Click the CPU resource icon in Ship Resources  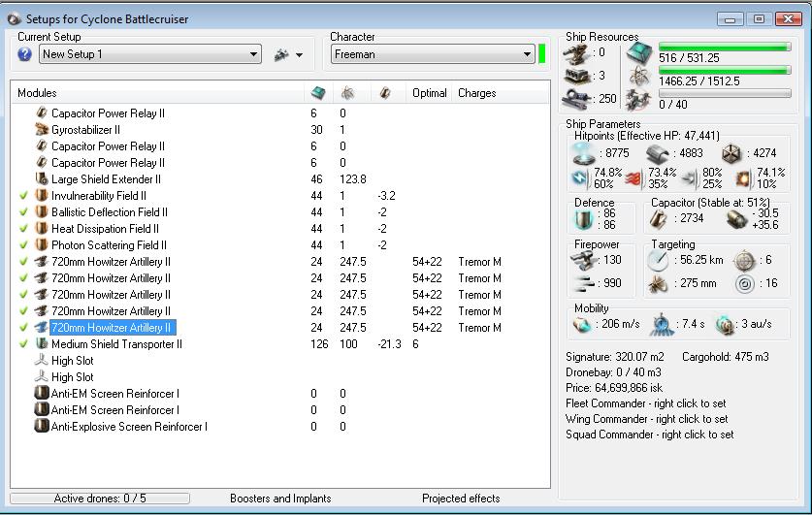[639, 53]
